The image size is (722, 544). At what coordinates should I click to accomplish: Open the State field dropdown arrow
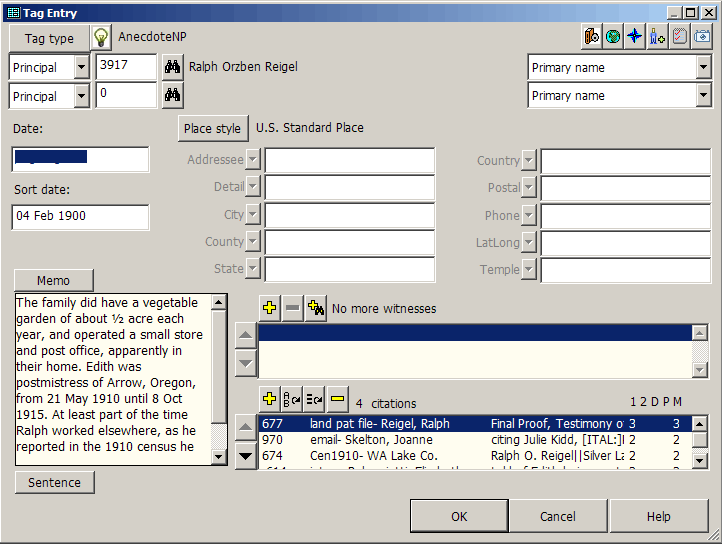pyautogui.click(x=253, y=269)
